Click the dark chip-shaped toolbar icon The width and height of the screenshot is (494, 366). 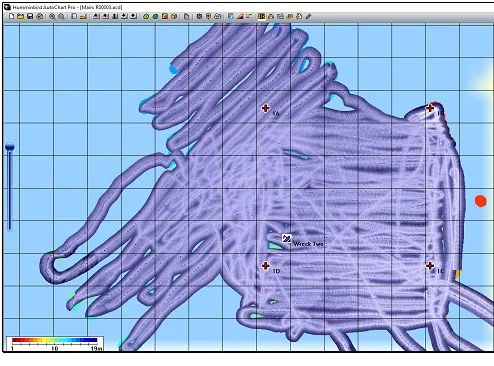coord(199,16)
